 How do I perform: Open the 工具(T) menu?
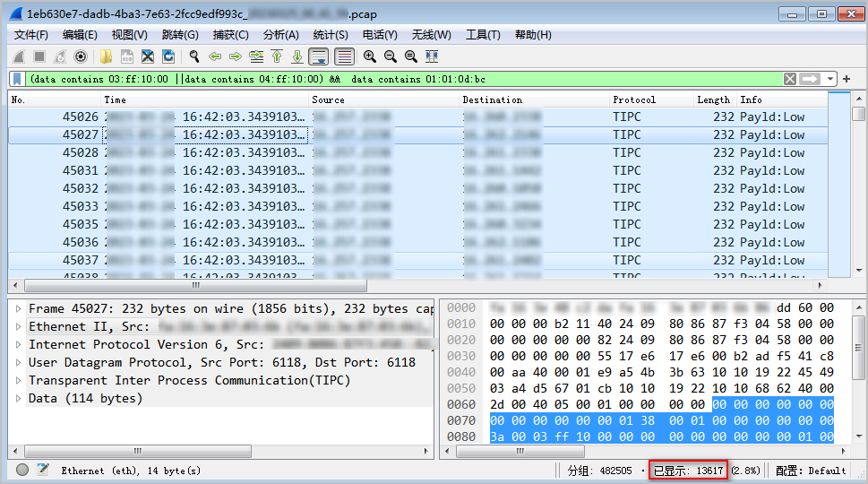point(483,35)
